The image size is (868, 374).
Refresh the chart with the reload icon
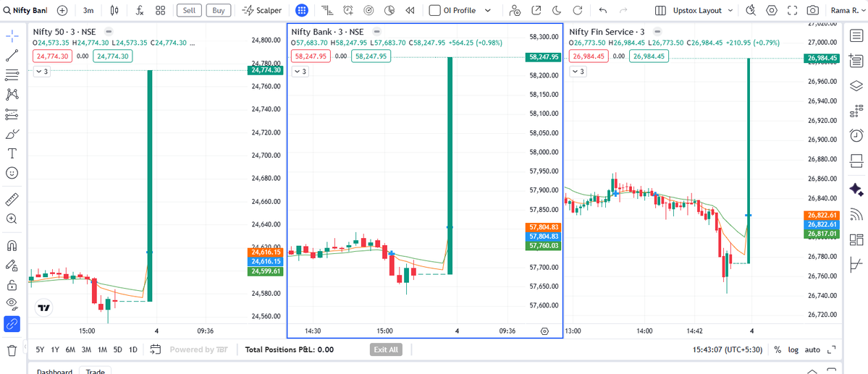click(x=578, y=10)
